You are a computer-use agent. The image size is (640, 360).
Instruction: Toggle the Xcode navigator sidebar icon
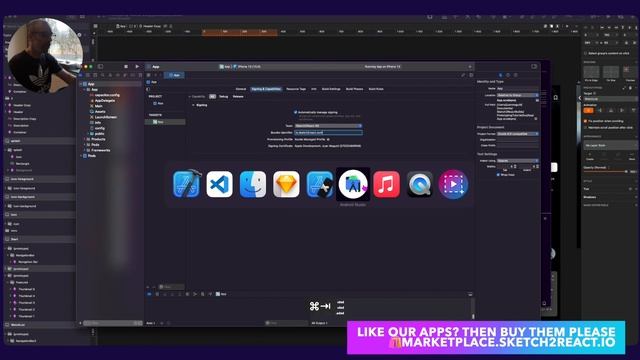coord(100,67)
